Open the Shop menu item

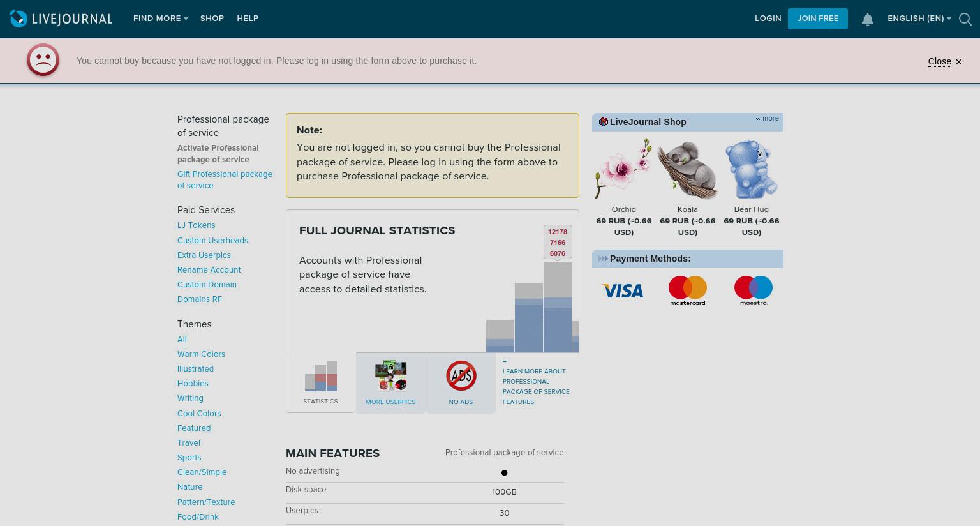212,19
